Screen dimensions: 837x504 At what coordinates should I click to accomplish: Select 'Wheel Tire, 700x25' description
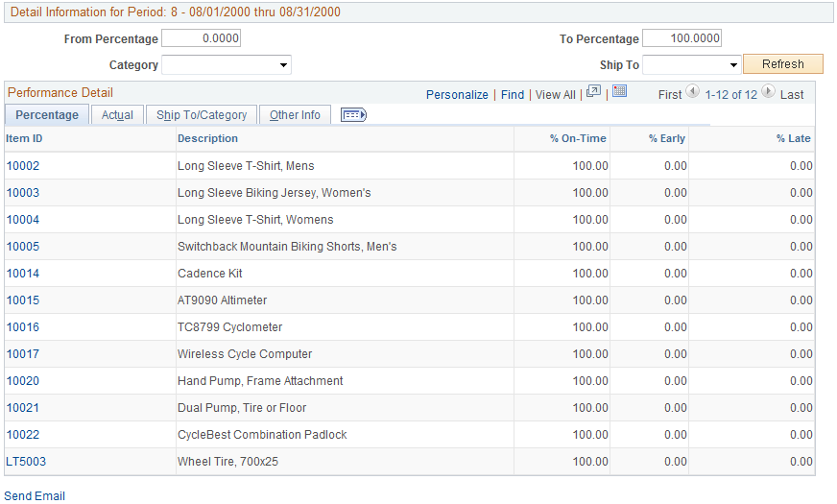(227, 462)
